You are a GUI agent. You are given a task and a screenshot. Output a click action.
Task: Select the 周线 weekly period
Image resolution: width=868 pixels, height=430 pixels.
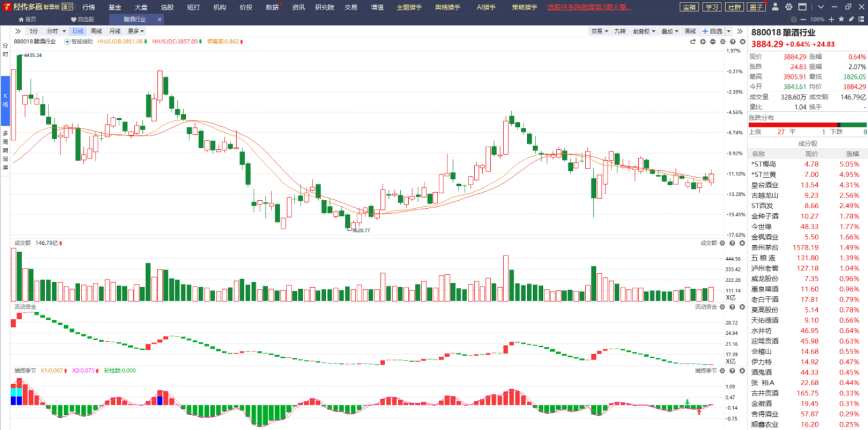point(96,31)
